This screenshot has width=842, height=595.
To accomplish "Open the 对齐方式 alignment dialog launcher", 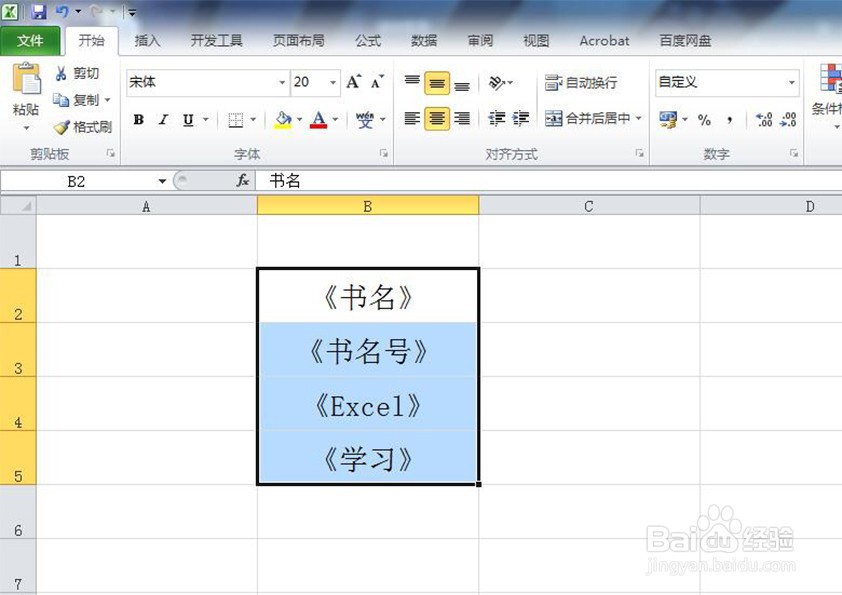I will (640, 154).
